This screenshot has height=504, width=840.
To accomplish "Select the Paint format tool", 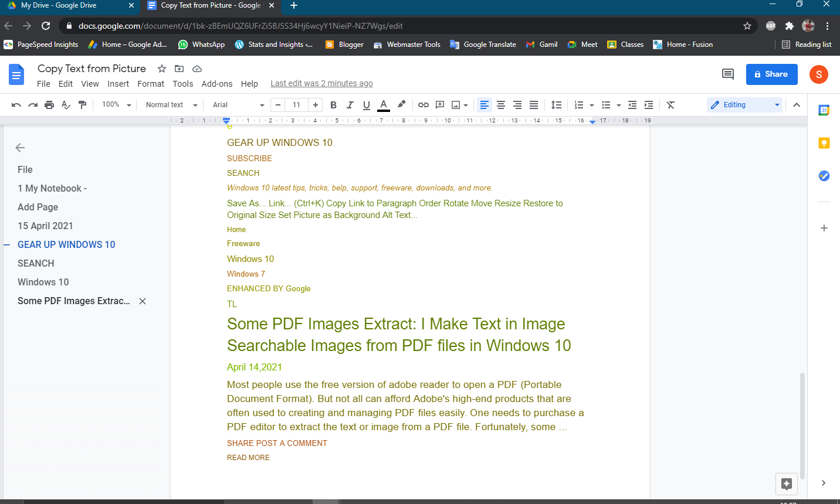I will point(82,105).
